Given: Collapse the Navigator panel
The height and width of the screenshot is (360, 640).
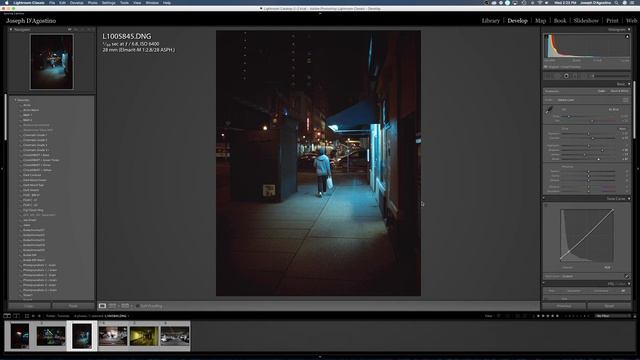Looking at the screenshot, I should tap(11, 29).
